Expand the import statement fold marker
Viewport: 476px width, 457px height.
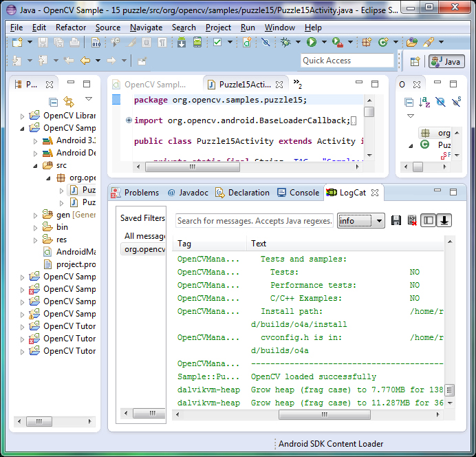(x=129, y=120)
